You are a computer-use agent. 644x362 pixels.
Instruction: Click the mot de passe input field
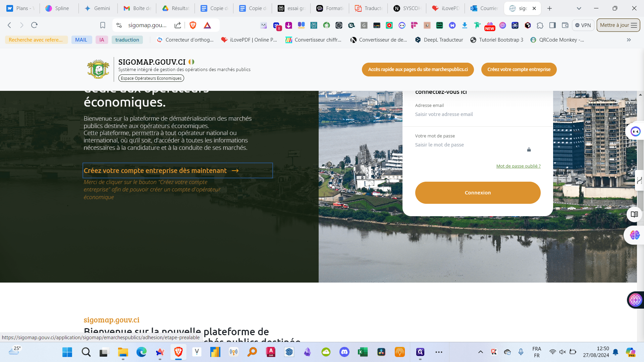coord(470,145)
